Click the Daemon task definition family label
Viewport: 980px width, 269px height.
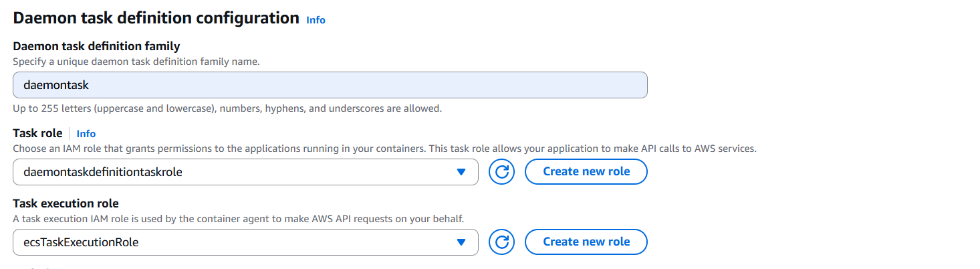96,46
